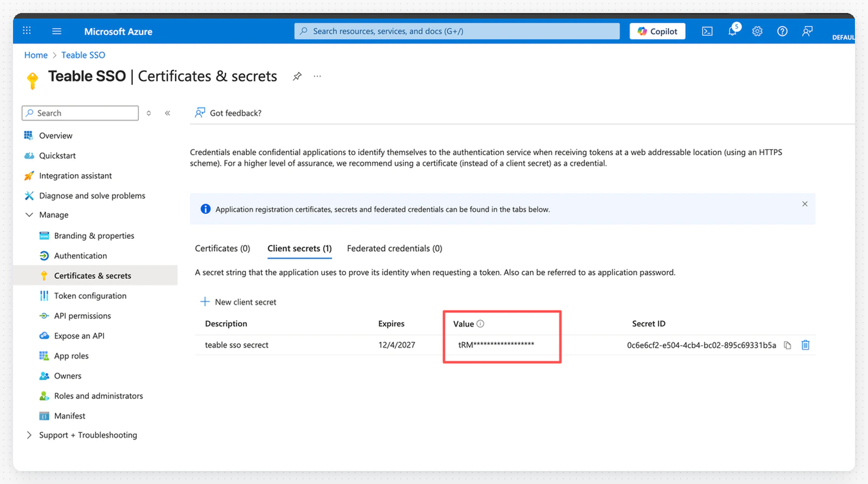868x484 pixels.
Task: Open Copilot assistant
Action: pos(658,31)
